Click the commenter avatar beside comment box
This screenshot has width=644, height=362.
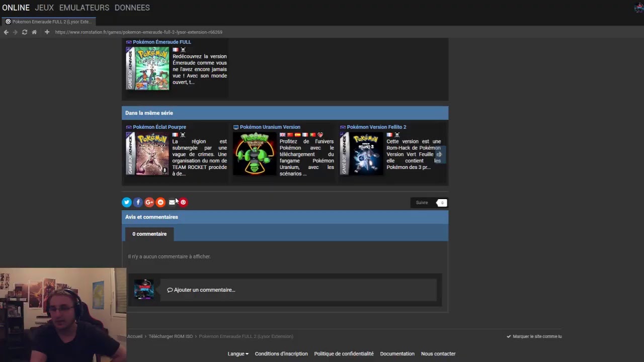(144, 290)
